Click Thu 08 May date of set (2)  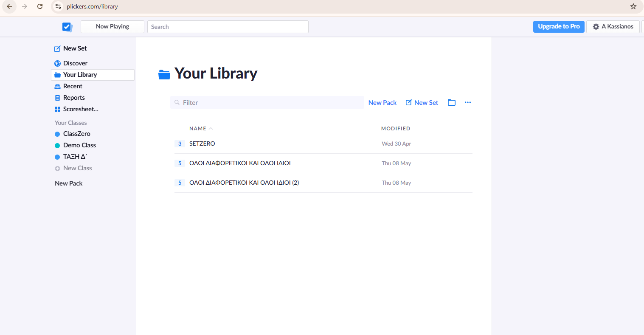pyautogui.click(x=396, y=183)
